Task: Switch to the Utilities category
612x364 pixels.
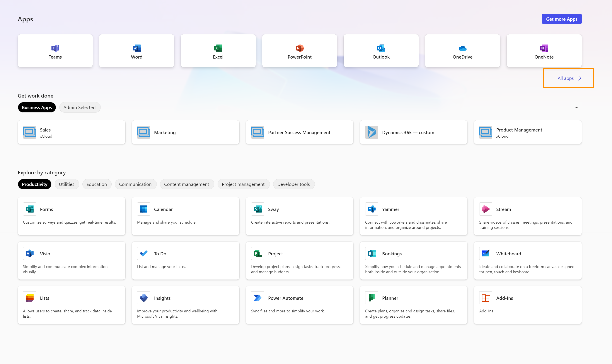Action: point(66,184)
